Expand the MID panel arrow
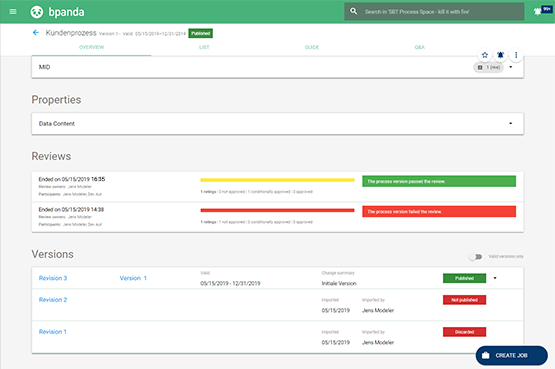 pos(511,67)
